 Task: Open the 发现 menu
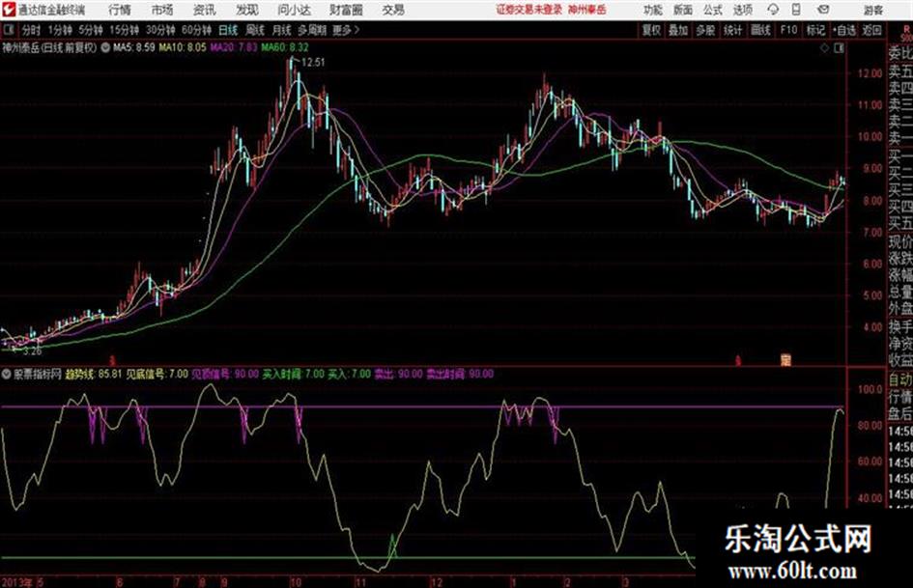point(247,10)
